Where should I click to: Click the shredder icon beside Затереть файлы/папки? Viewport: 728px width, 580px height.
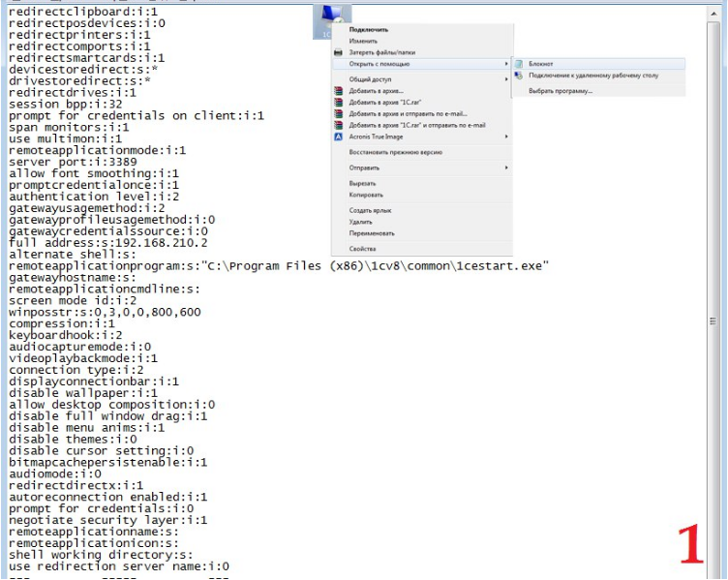coord(337,53)
